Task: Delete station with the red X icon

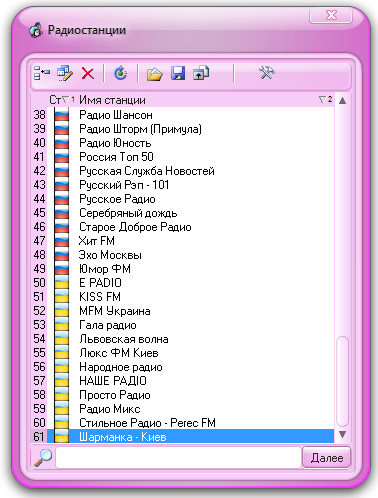Action: (88, 73)
